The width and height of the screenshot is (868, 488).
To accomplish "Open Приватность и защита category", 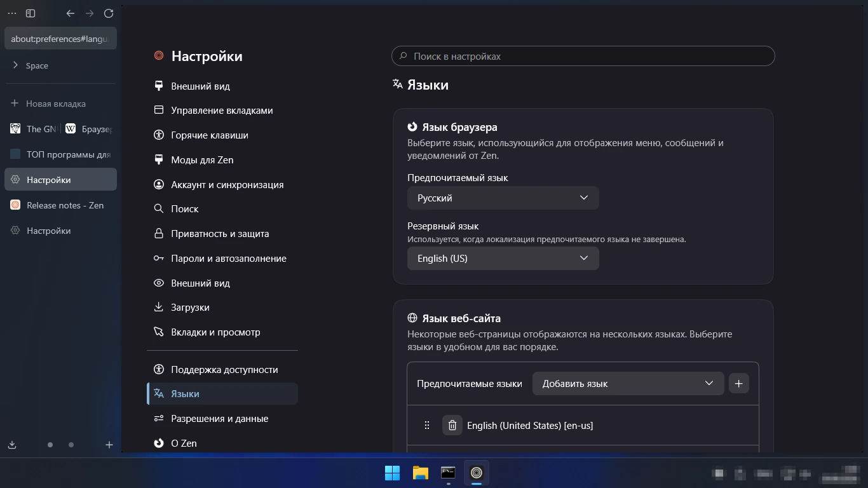I will [x=222, y=234].
